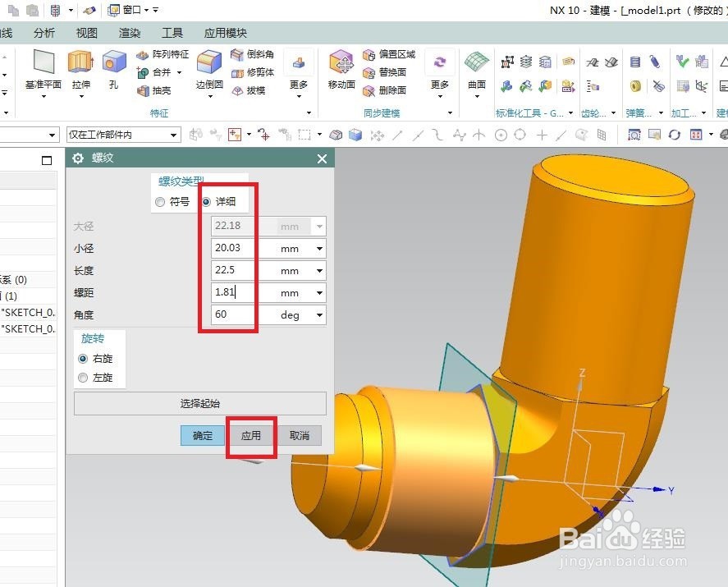
Task: Click the green checkmark machining tool icon
Action: (x=682, y=61)
